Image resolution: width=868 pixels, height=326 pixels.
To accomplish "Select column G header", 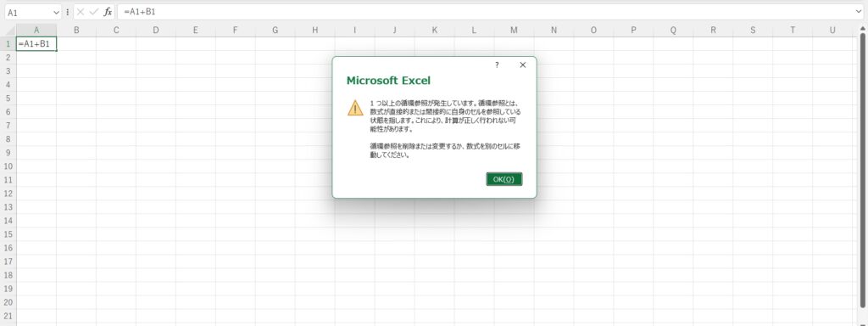I will (275, 31).
